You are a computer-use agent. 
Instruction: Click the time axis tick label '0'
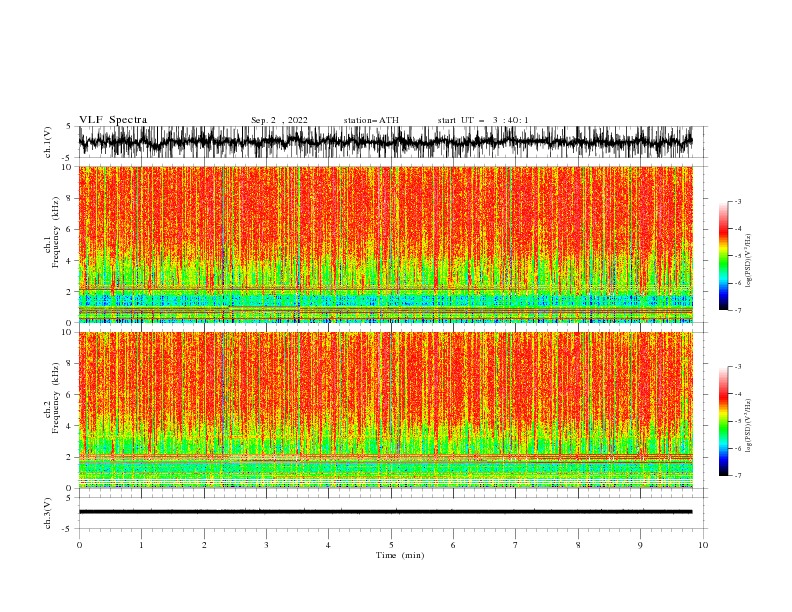[79, 545]
